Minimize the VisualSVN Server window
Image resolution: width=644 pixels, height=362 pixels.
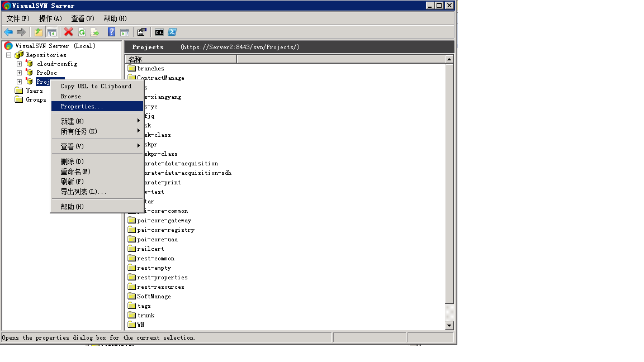430,6
